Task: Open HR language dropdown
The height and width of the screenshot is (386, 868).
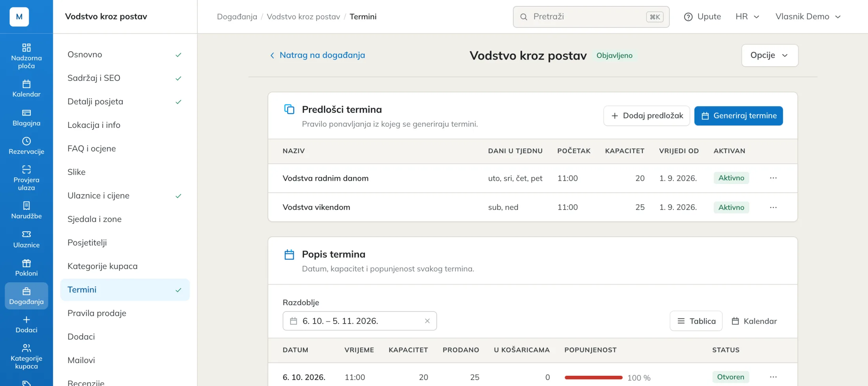Action: (747, 17)
